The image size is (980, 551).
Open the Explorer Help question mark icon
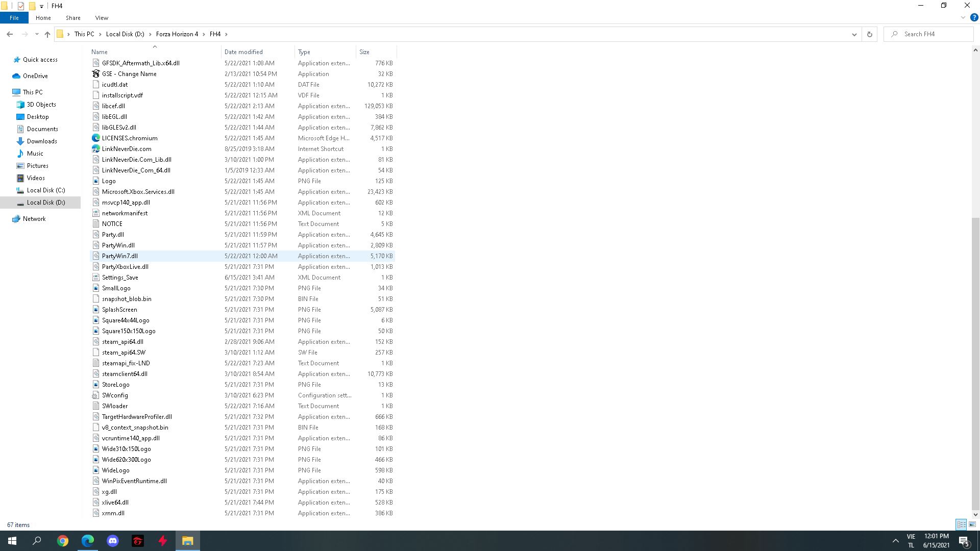point(974,17)
